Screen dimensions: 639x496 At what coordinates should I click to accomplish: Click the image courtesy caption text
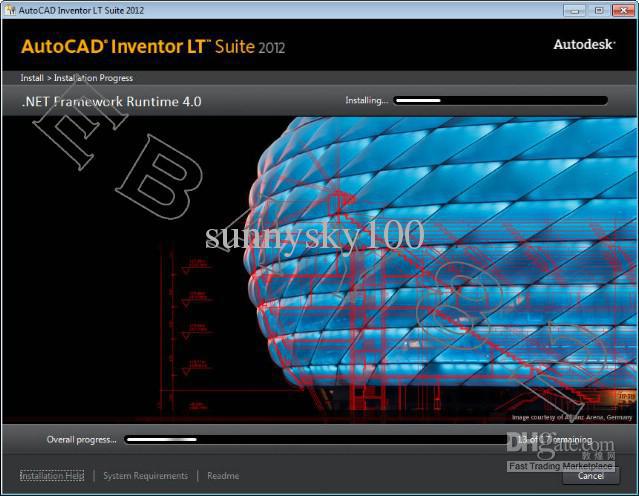[x=572, y=417]
